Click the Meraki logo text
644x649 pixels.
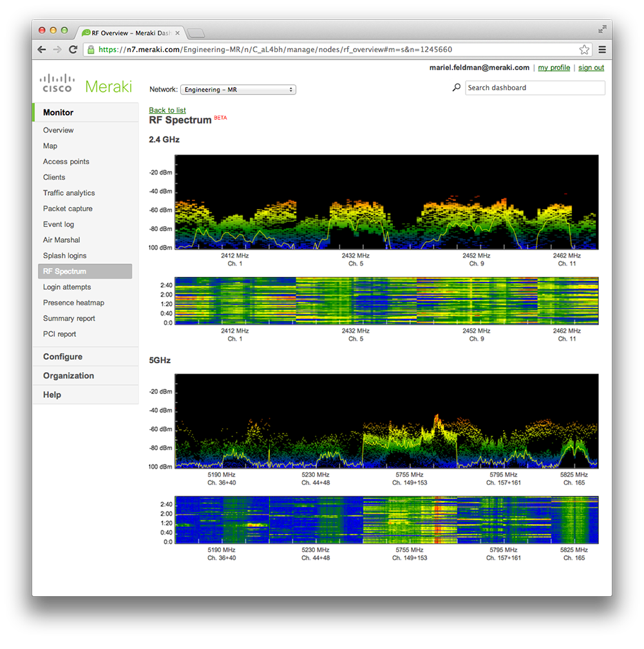[x=108, y=86]
